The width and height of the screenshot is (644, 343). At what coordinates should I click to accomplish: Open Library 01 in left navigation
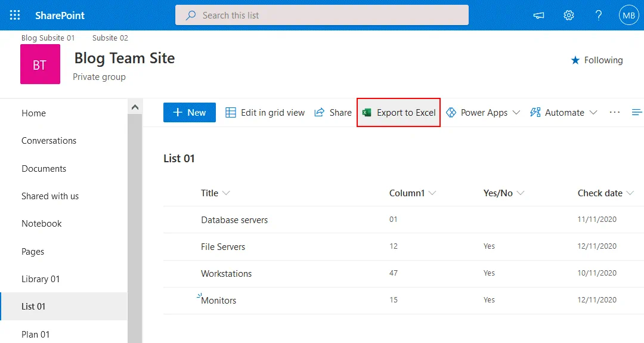(x=41, y=279)
